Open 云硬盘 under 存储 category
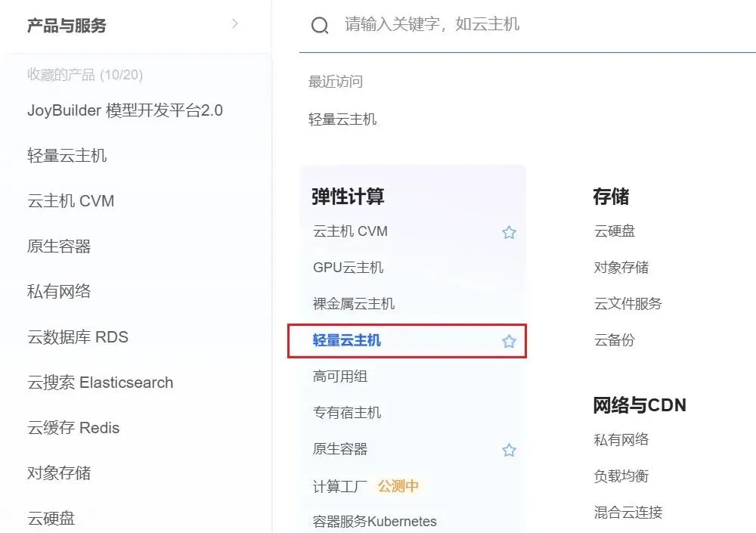The image size is (756, 533). pos(614,231)
